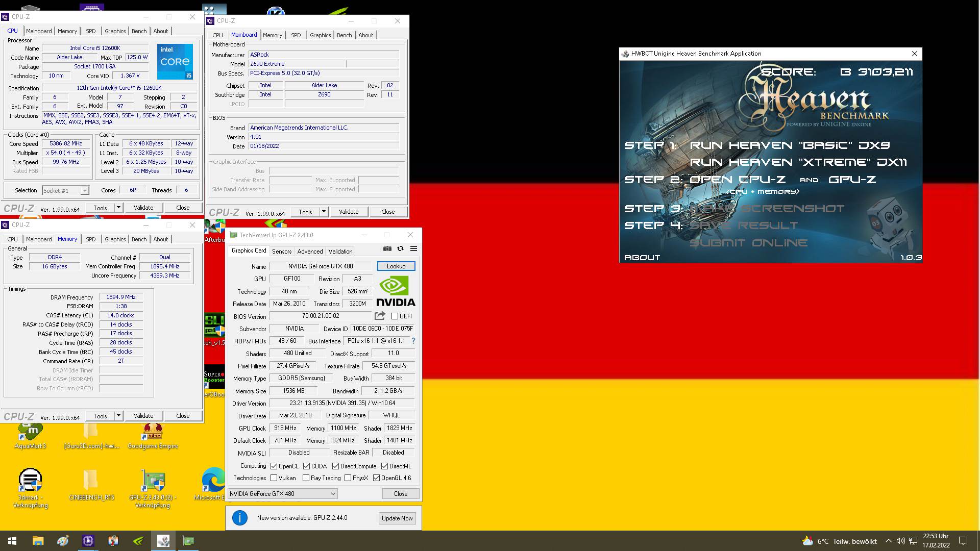Image resolution: width=980 pixels, height=551 pixels.
Task: Open the Socket #1 selection dropdown
Action: coord(65,190)
